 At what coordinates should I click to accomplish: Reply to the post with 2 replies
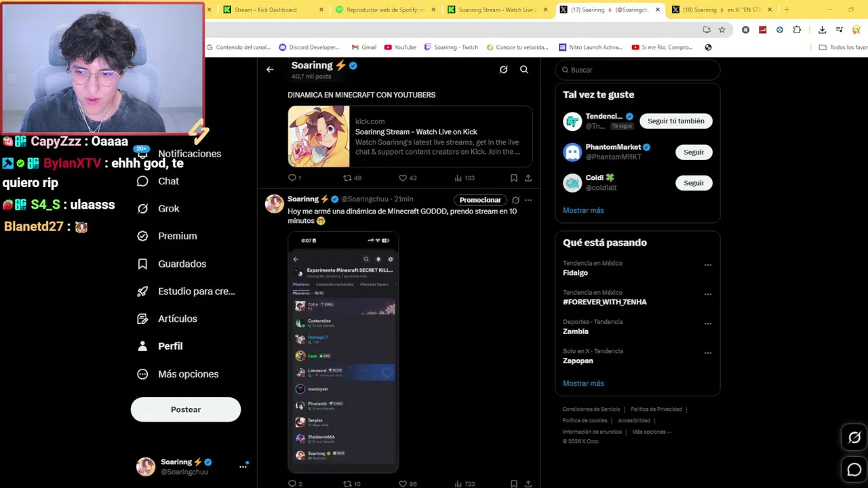tap(295, 483)
